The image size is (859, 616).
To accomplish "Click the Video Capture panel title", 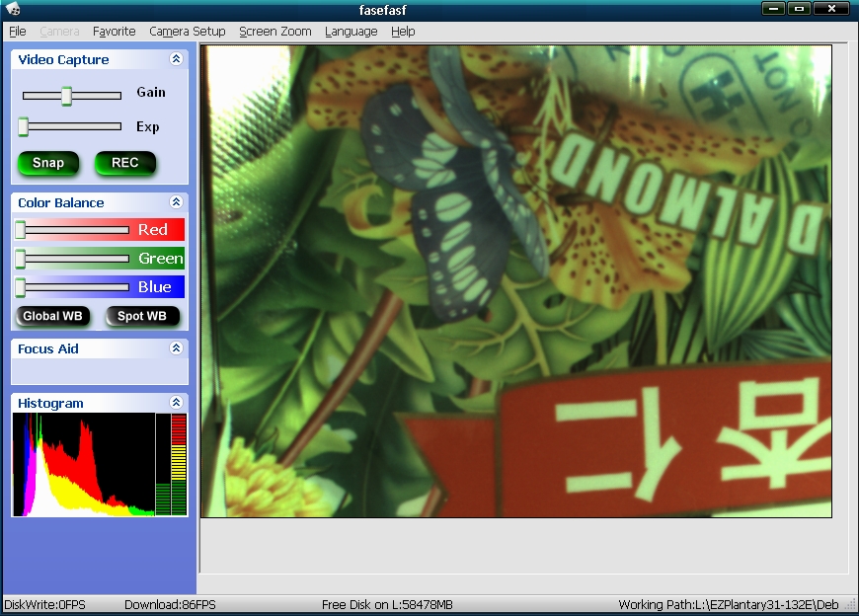I will pyautogui.click(x=63, y=59).
